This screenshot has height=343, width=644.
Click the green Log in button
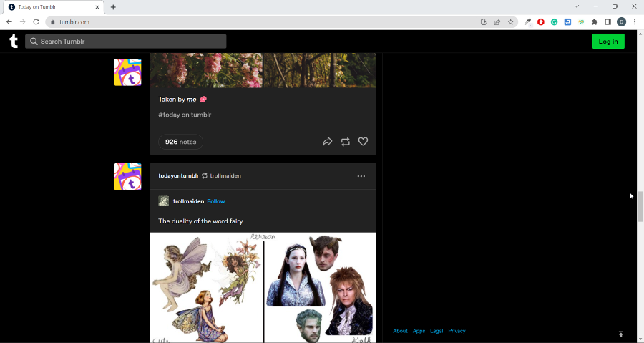(x=608, y=41)
